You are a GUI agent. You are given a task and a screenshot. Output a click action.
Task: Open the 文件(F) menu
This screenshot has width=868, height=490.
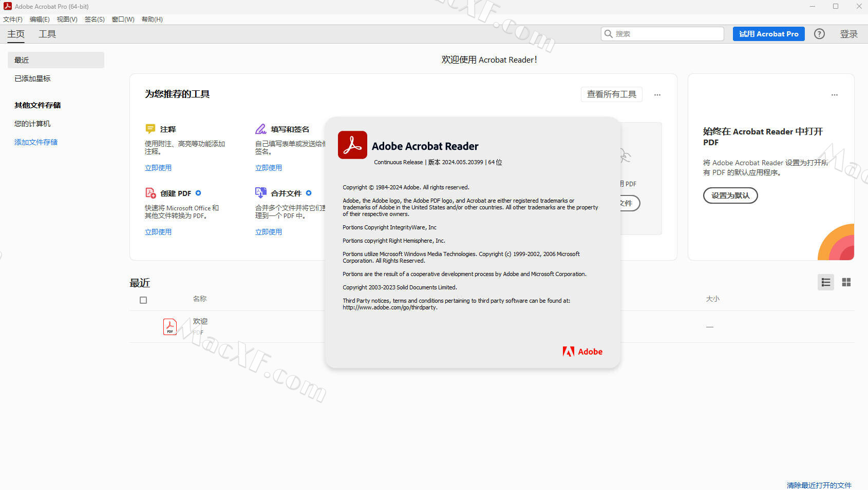pos(13,19)
